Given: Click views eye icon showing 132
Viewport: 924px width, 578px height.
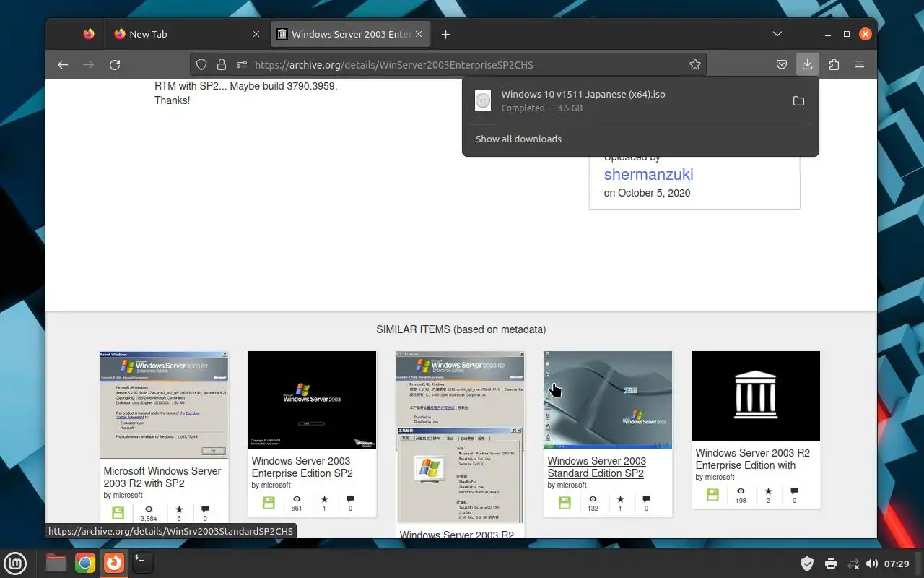Looking at the screenshot, I should coord(593,499).
